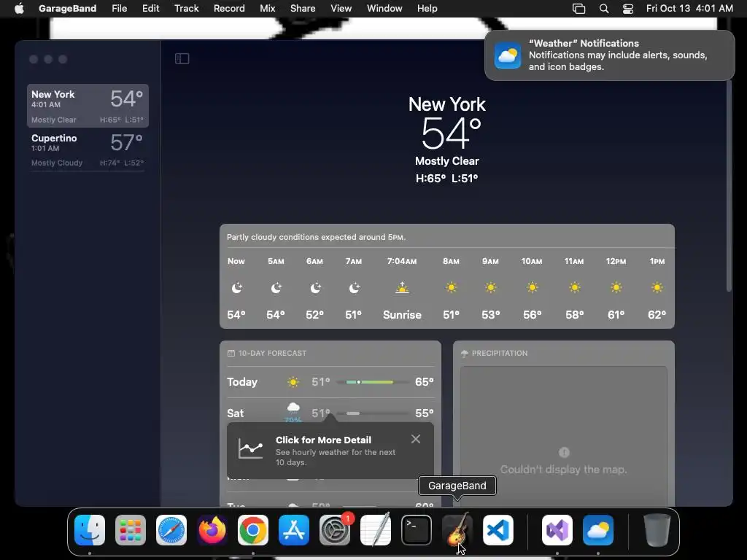This screenshot has height=560, width=747.
Task: Click GarageBand guitar icon in Dock
Action: [x=457, y=530]
